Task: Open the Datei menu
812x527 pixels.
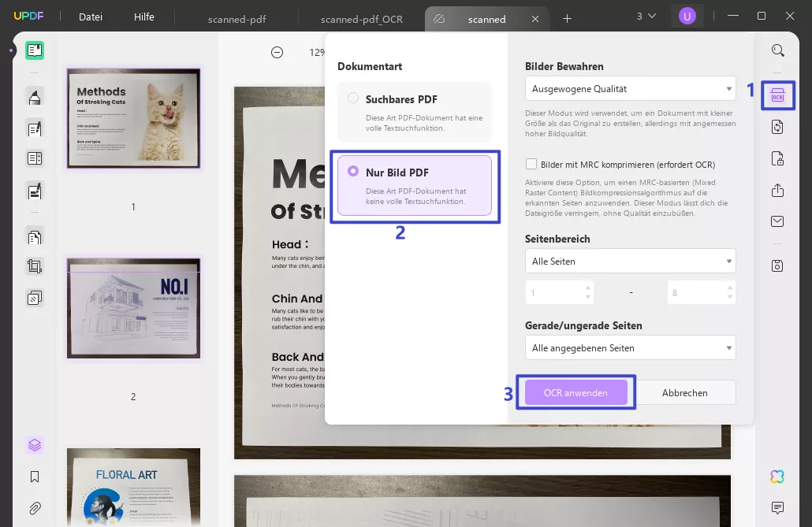Action: coord(90,16)
